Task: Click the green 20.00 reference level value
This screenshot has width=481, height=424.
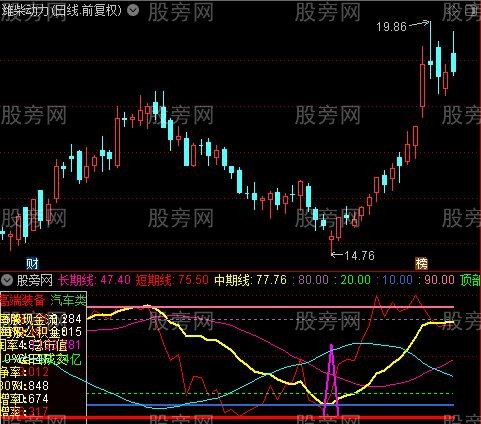Action: point(355,280)
